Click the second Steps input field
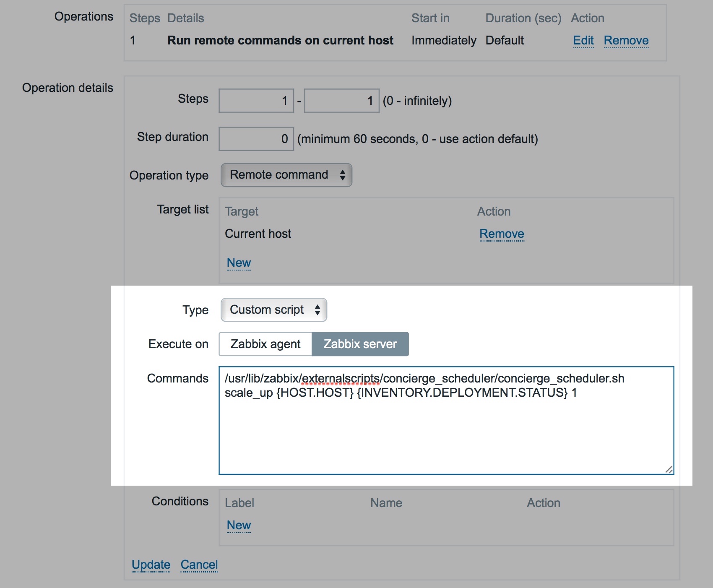The image size is (713, 588). point(342,101)
